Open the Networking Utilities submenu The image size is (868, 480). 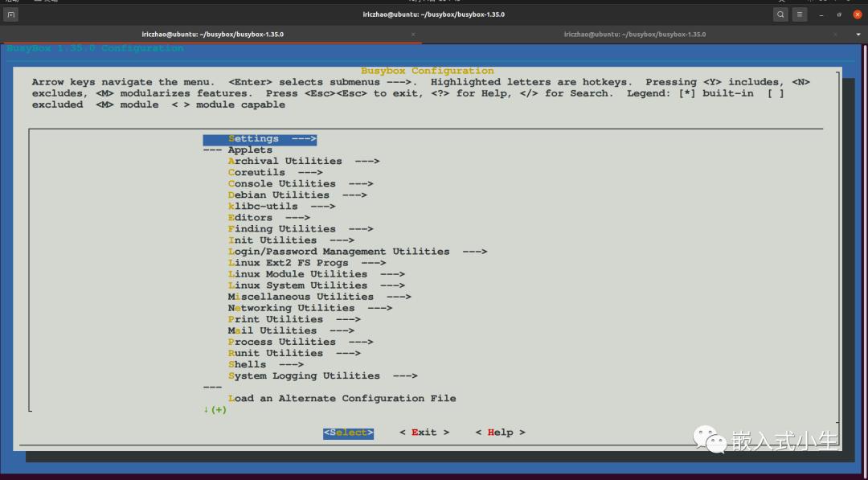click(x=310, y=308)
